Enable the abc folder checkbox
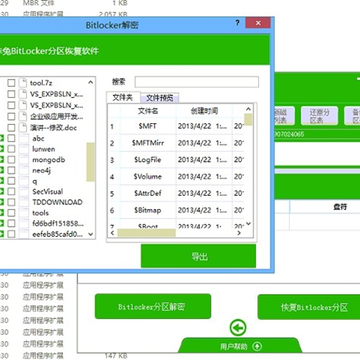 pyautogui.click(x=11, y=138)
